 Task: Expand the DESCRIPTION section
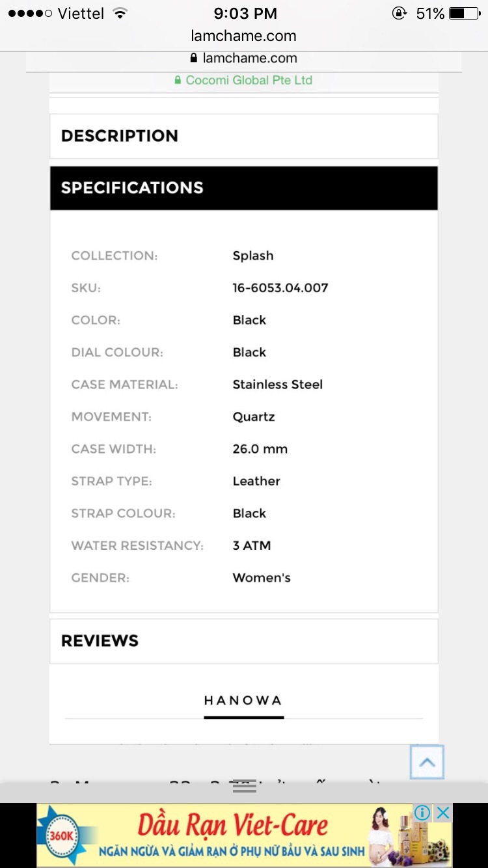coord(244,136)
